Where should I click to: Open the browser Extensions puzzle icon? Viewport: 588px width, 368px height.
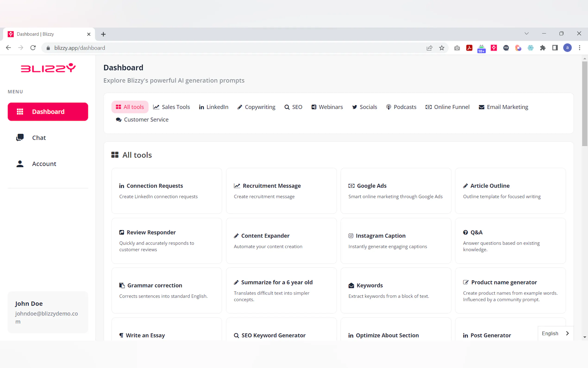coord(543,48)
